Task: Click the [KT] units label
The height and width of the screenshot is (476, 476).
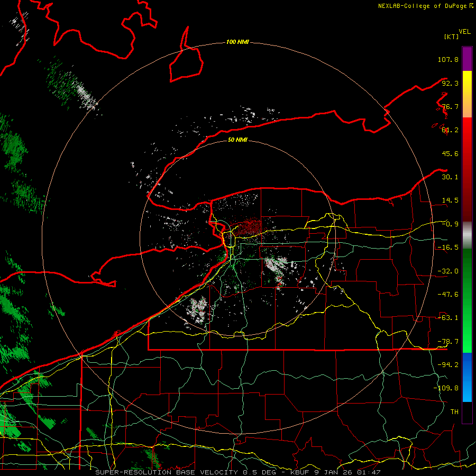Action: pos(451,36)
